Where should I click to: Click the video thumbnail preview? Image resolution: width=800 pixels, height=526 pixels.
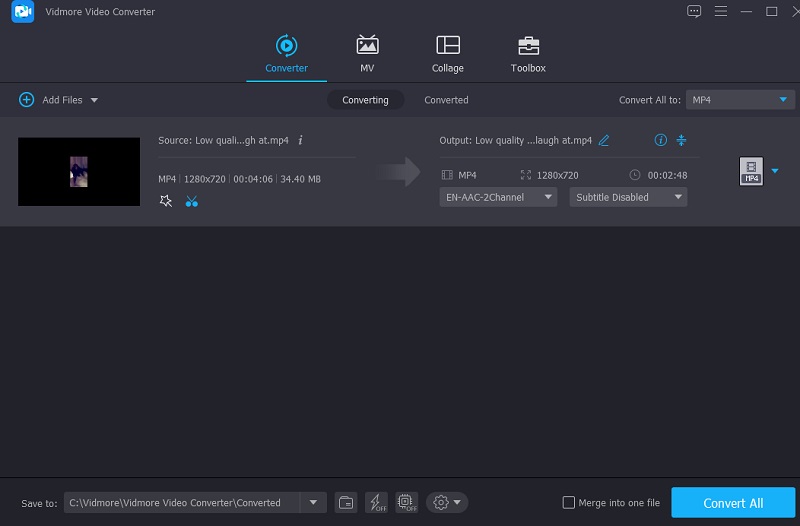point(79,171)
